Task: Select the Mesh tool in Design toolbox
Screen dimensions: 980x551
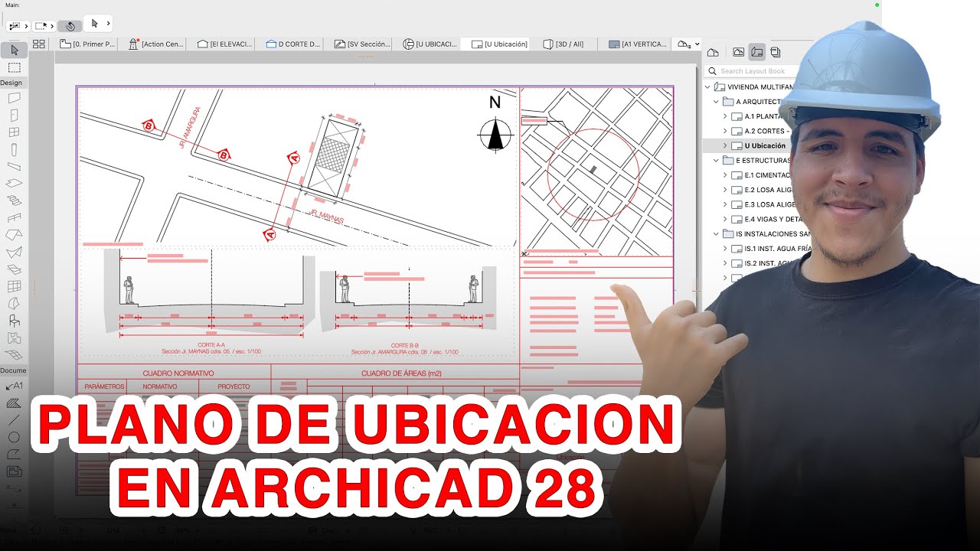Action: 14,355
